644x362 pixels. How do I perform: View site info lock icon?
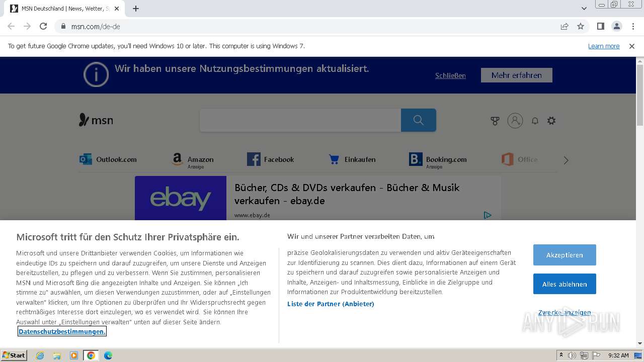(x=63, y=27)
